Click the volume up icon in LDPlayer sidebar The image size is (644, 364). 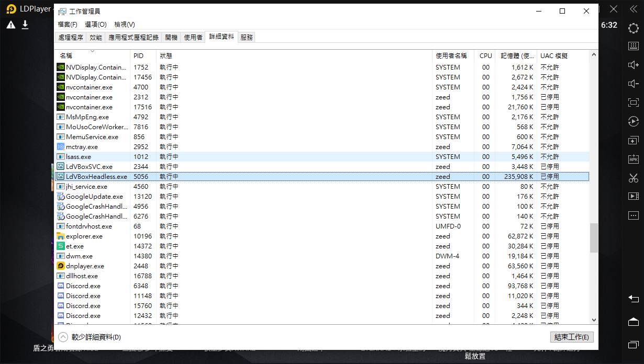[x=634, y=65]
